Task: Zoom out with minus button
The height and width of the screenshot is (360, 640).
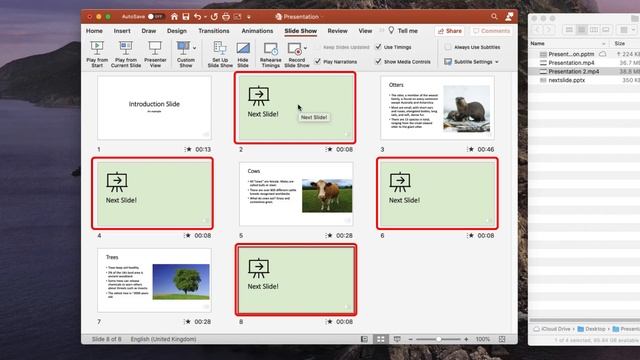Action: pos(411,339)
